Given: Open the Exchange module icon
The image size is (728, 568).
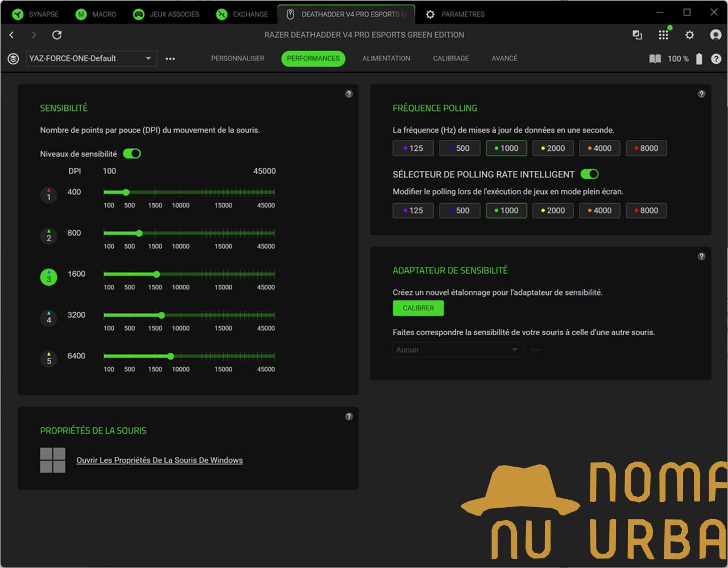Looking at the screenshot, I should (221, 14).
